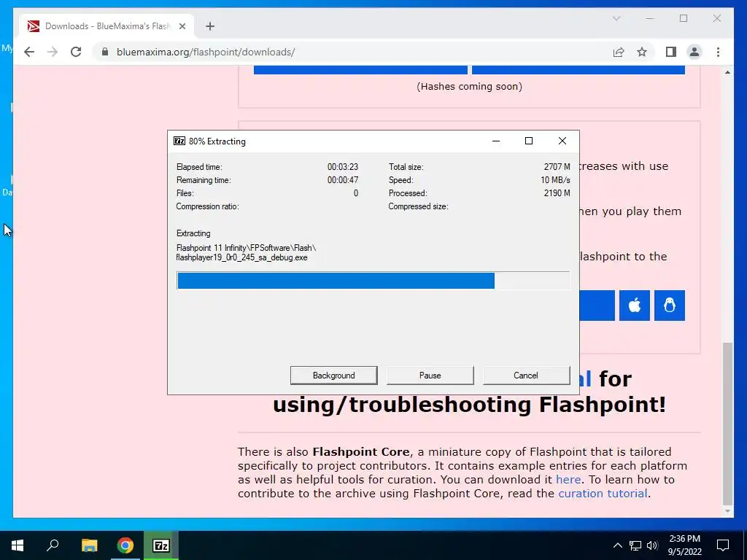Click the Apple Mac download button
This screenshot has height=560, width=747.
tap(635, 306)
